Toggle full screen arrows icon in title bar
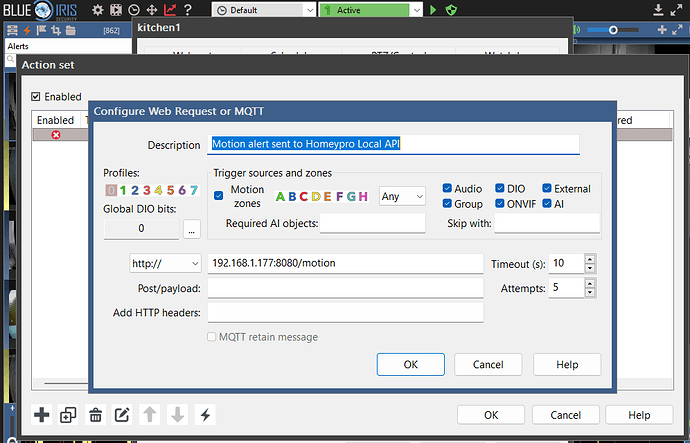The image size is (690, 443). [676, 10]
